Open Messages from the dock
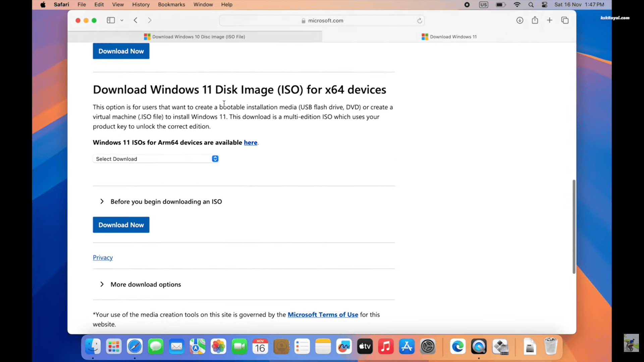This screenshot has width=644, height=362. tap(156, 347)
